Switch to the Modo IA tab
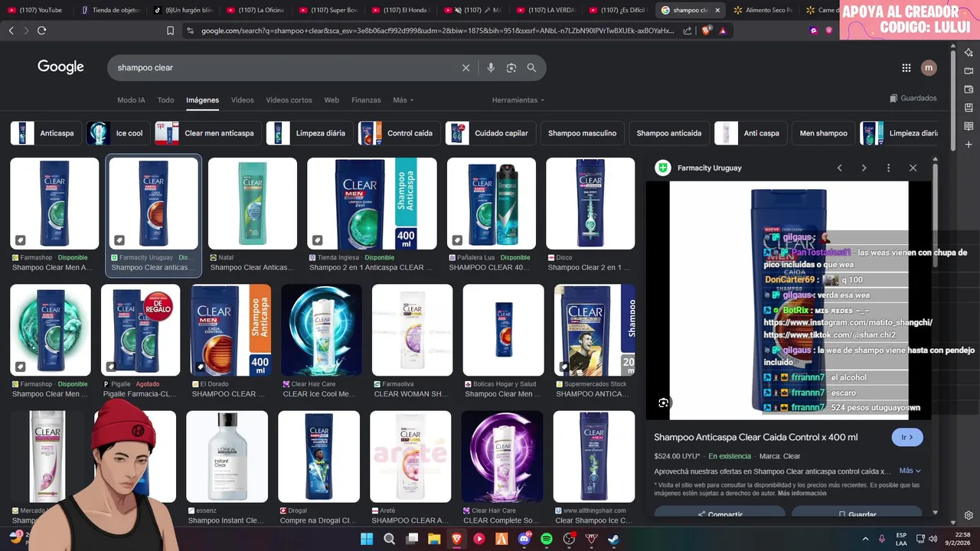Screen dimensions: 980x551 pyautogui.click(x=131, y=100)
